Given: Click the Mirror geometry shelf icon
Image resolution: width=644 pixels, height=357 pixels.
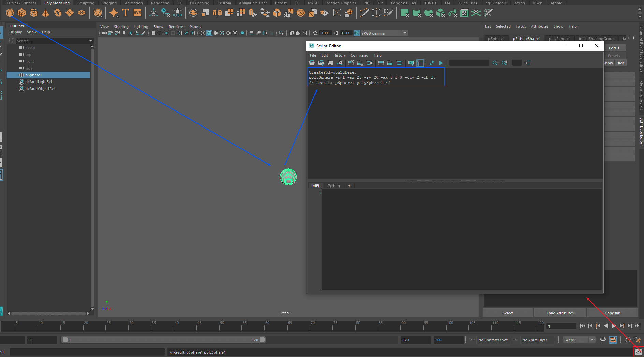Looking at the screenshot, I should (217, 13).
